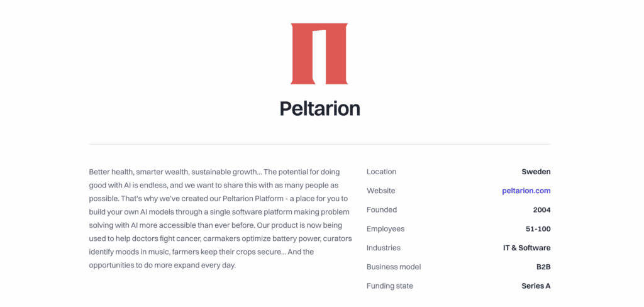The image size is (644, 307).
Task: Click the Peltarion company name heading
Action: [x=319, y=108]
